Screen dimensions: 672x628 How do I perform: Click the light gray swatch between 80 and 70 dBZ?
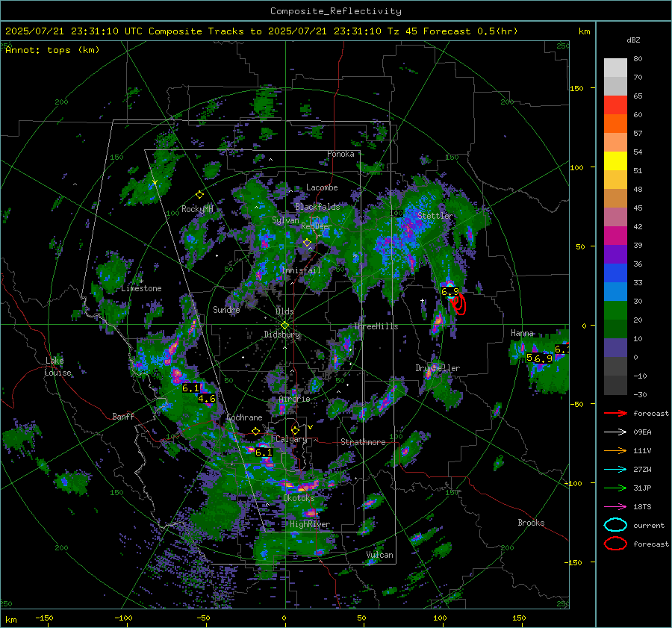coord(615,68)
